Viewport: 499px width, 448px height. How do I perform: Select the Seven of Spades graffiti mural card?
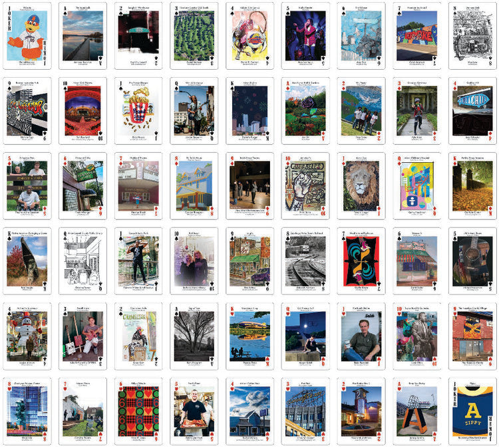click(417, 36)
